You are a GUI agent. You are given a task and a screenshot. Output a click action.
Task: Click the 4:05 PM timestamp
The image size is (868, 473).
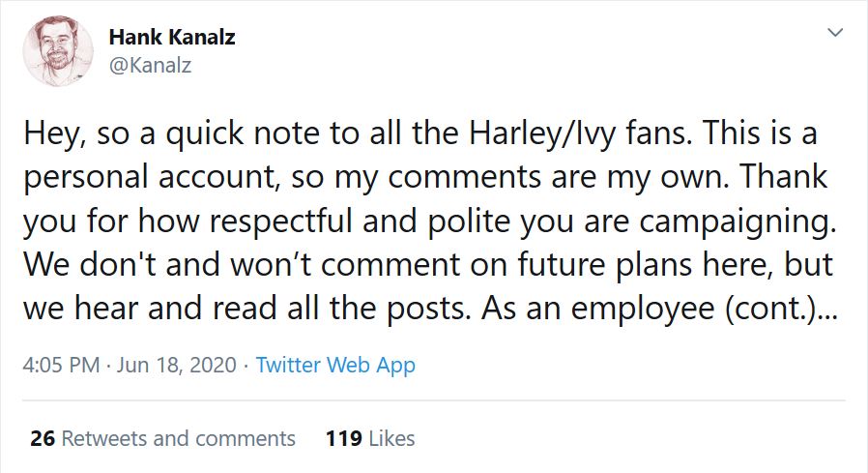pos(61,366)
